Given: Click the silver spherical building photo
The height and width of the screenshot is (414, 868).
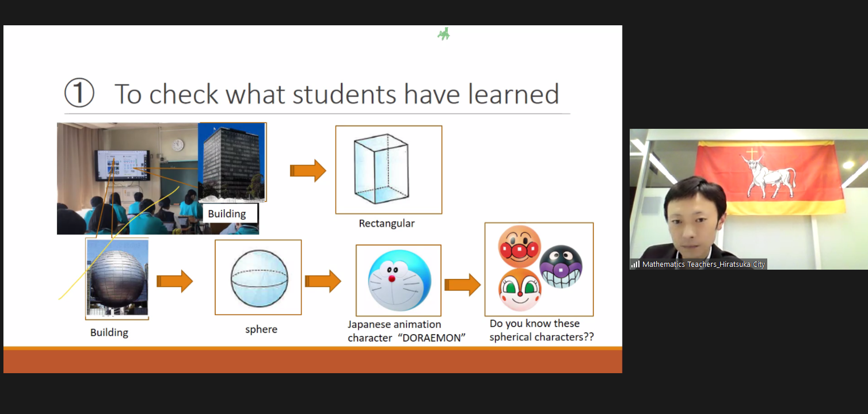Looking at the screenshot, I should 117,279.
